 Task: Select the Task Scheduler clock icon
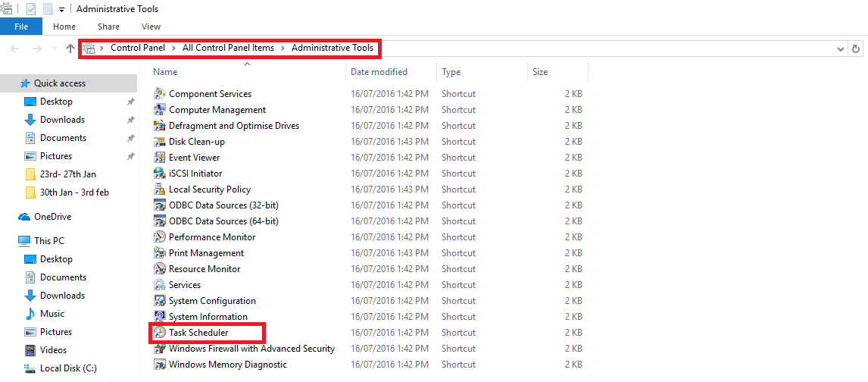(159, 333)
